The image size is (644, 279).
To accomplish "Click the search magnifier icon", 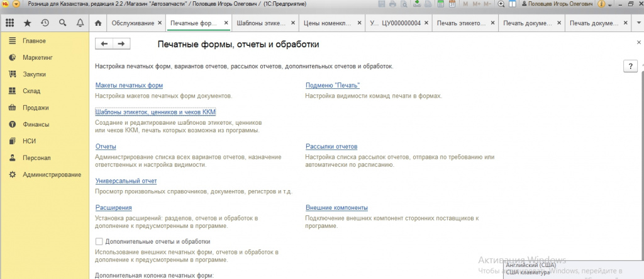I will [x=63, y=23].
